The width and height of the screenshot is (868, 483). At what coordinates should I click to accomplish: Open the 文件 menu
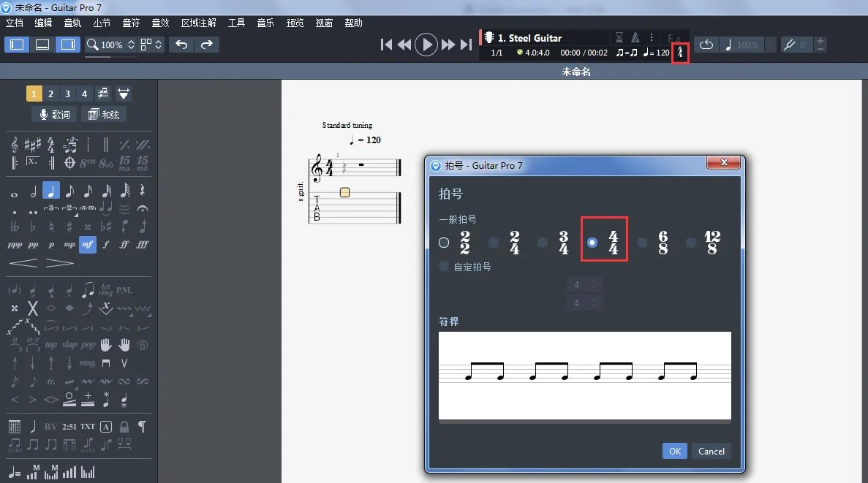[13, 23]
